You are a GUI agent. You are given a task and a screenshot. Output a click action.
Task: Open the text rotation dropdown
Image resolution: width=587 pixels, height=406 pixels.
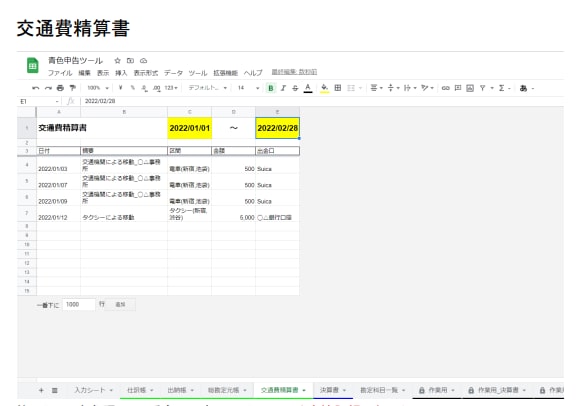(x=427, y=88)
